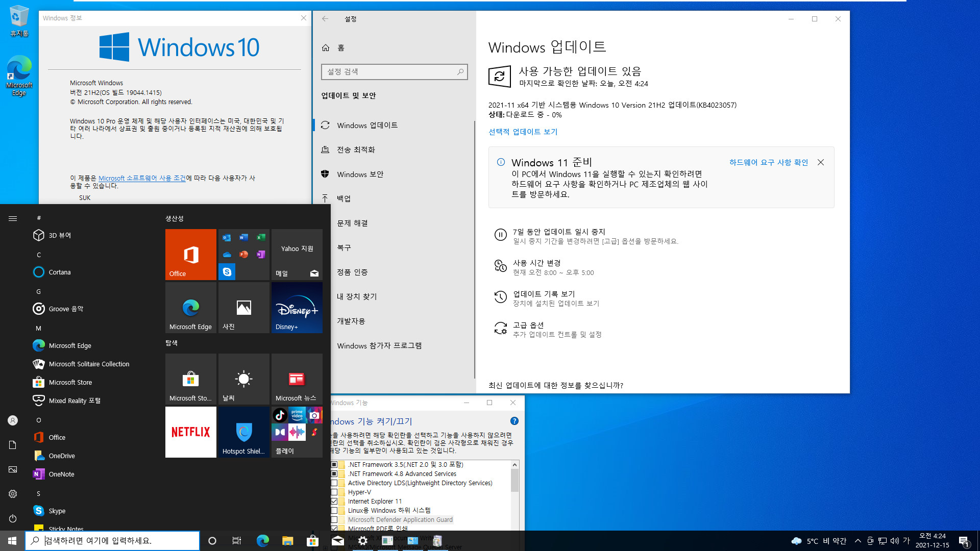Image resolution: width=980 pixels, height=551 pixels.
Task: Open the Office tile in Start menu
Action: 190,254
